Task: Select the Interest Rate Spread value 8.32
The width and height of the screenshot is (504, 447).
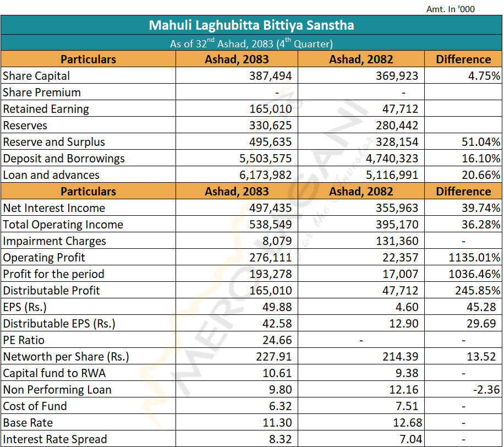Action: click(x=280, y=439)
